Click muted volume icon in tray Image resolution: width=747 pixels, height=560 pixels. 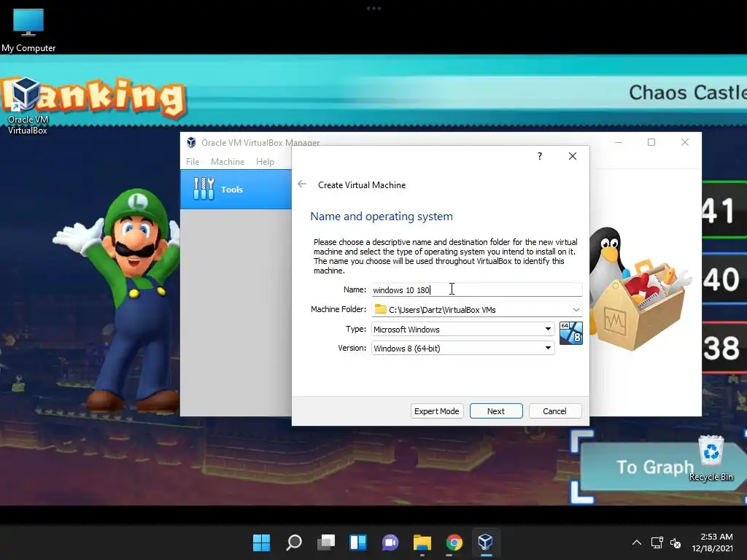point(676,542)
